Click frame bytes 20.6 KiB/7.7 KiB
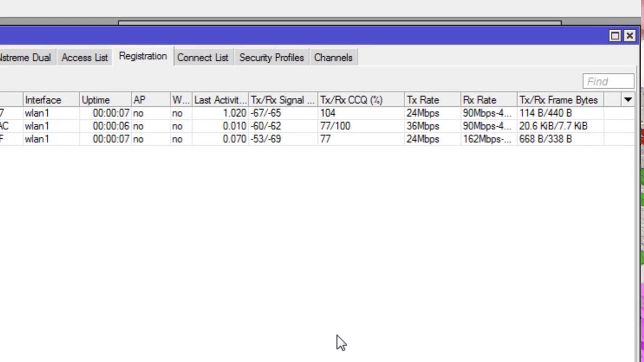 point(553,126)
